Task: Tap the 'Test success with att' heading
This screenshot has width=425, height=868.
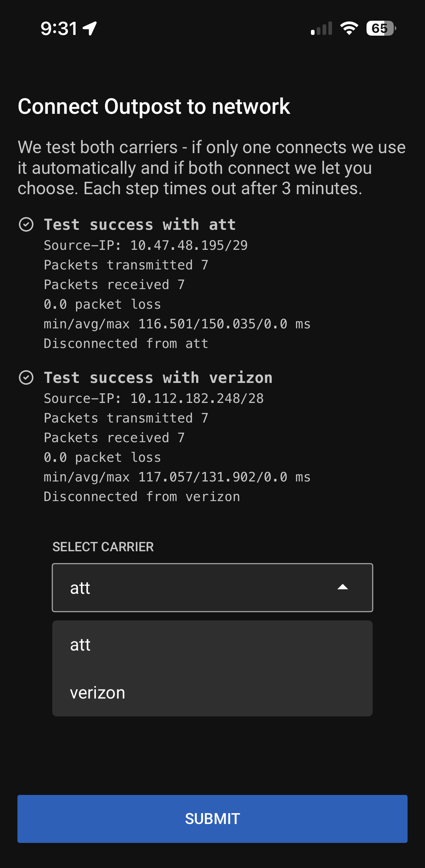Action: pos(140,225)
